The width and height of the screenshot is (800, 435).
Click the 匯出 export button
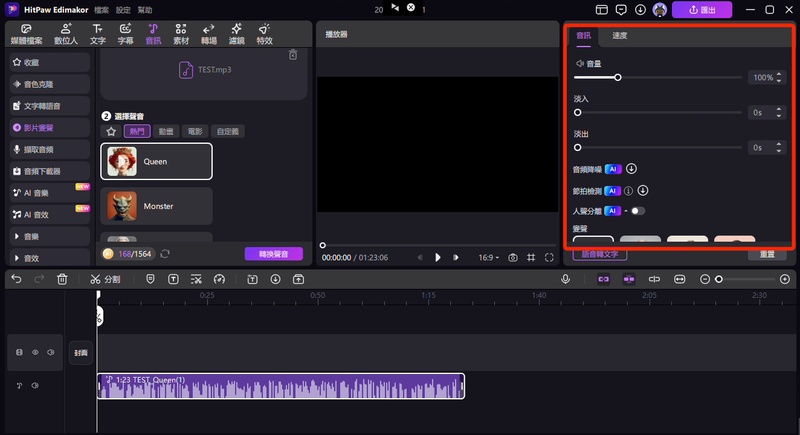point(702,10)
